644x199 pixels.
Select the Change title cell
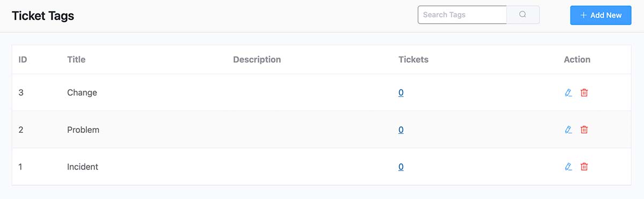pos(82,93)
